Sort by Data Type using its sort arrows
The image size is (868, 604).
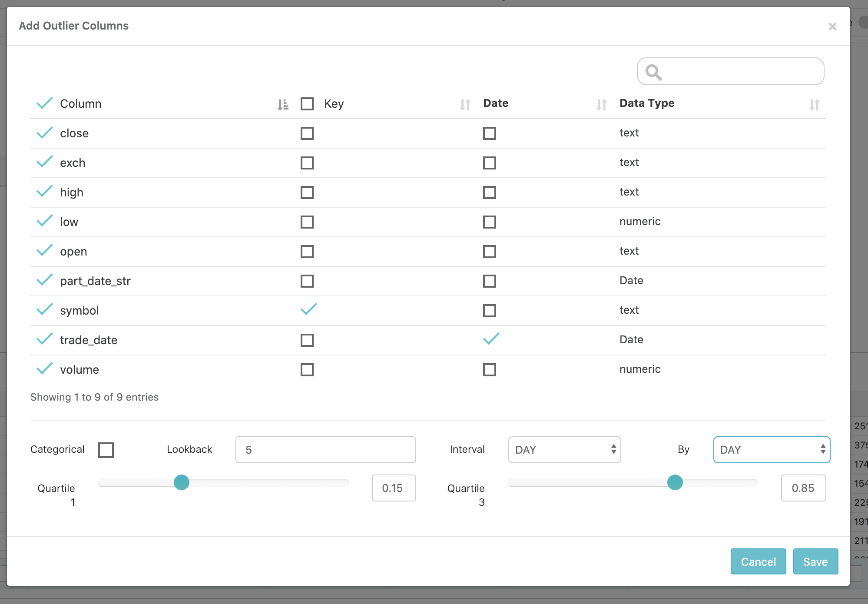click(x=815, y=104)
